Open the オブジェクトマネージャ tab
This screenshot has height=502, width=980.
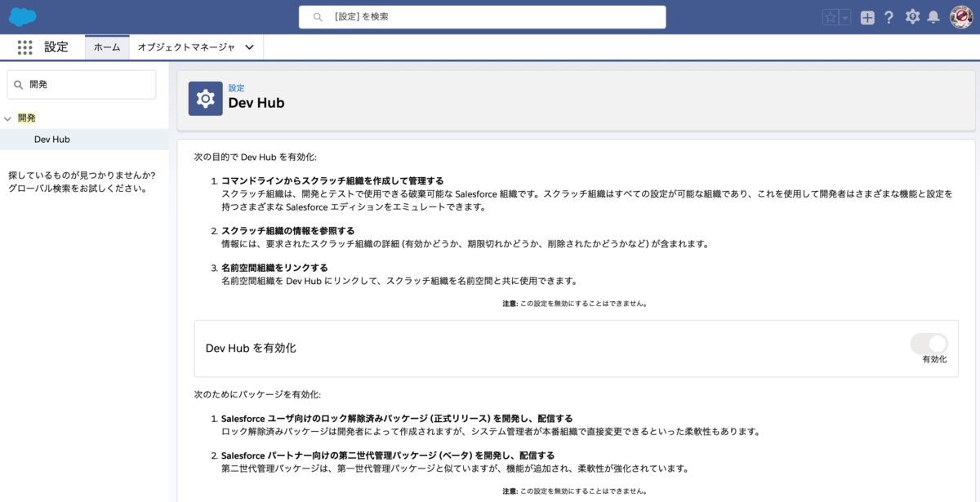click(x=186, y=47)
